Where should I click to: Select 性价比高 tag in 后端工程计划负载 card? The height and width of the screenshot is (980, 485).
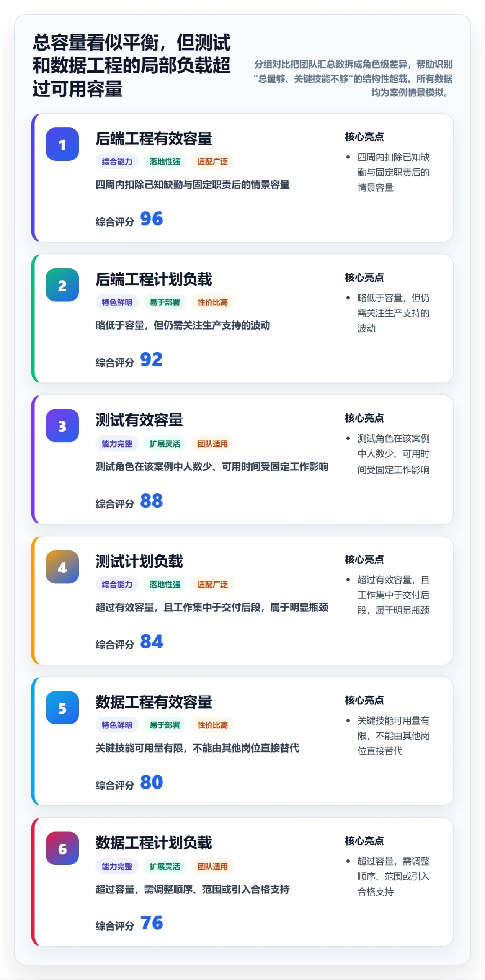212,302
